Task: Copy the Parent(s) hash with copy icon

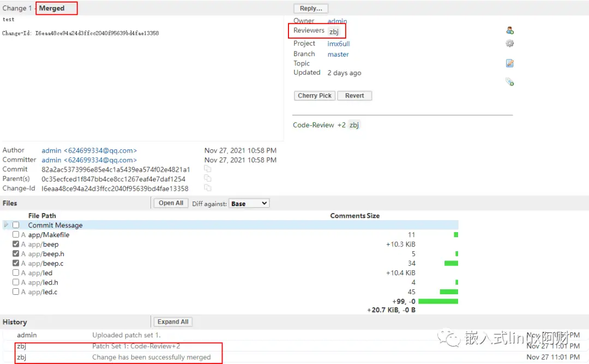Action: click(x=208, y=178)
